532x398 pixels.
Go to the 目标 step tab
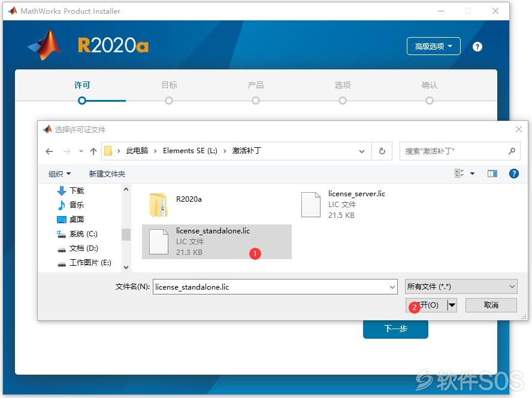click(169, 85)
